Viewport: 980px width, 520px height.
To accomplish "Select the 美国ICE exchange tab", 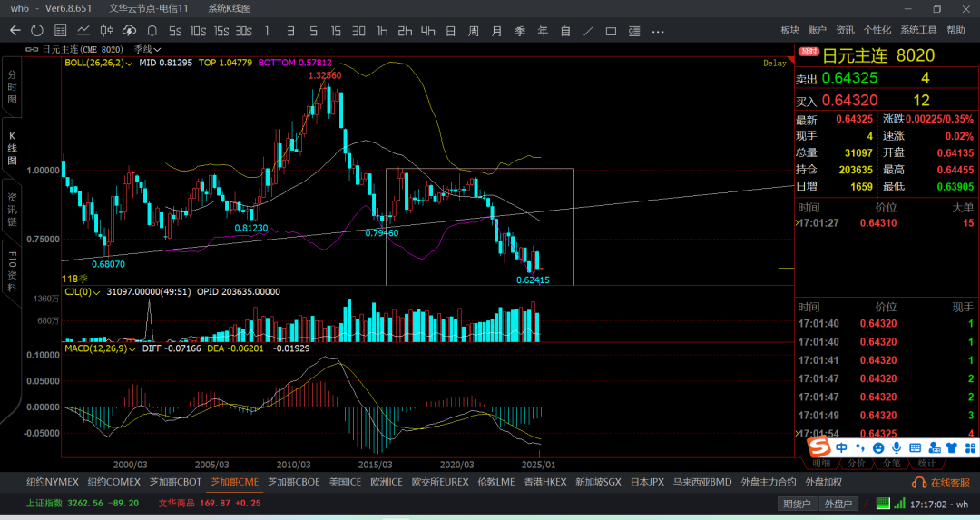I will tap(345, 483).
